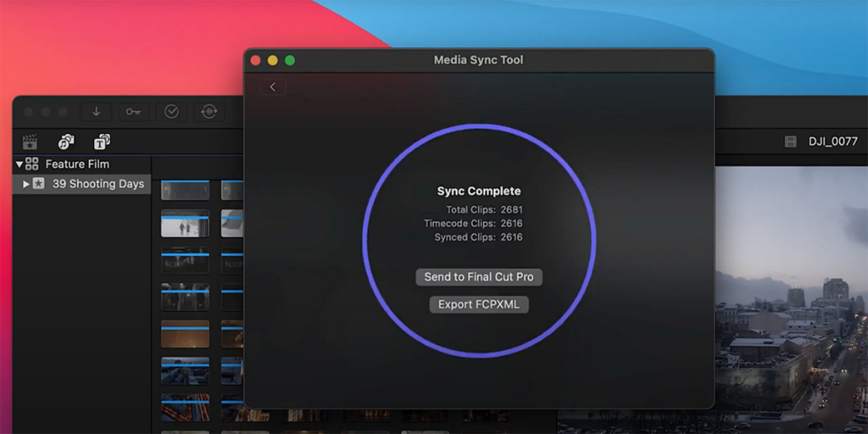This screenshot has height=434, width=868.
Task: Click the import media arrow in Final Cut
Action: 97,111
